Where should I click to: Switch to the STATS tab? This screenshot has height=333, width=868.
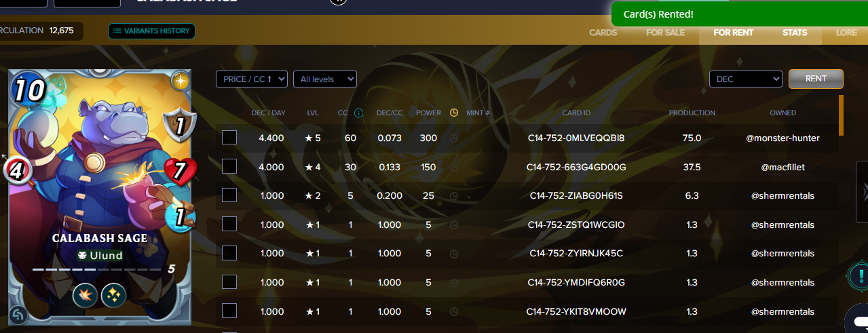point(795,33)
